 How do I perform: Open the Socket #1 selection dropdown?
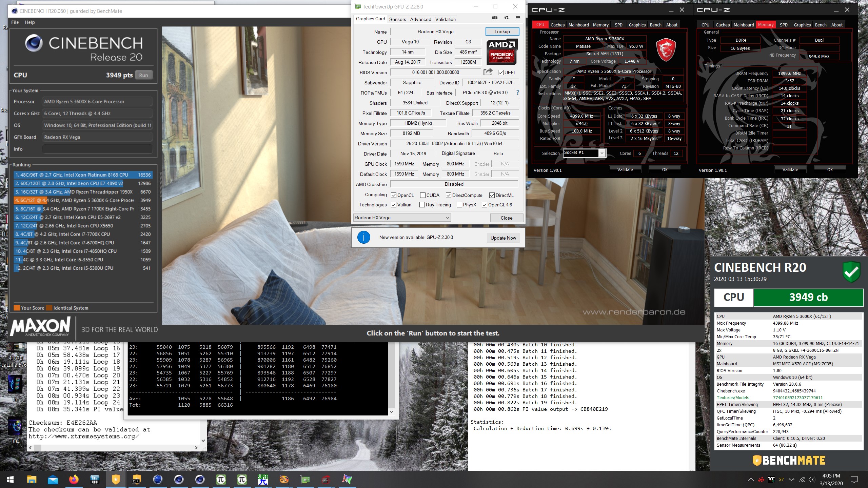pos(585,153)
